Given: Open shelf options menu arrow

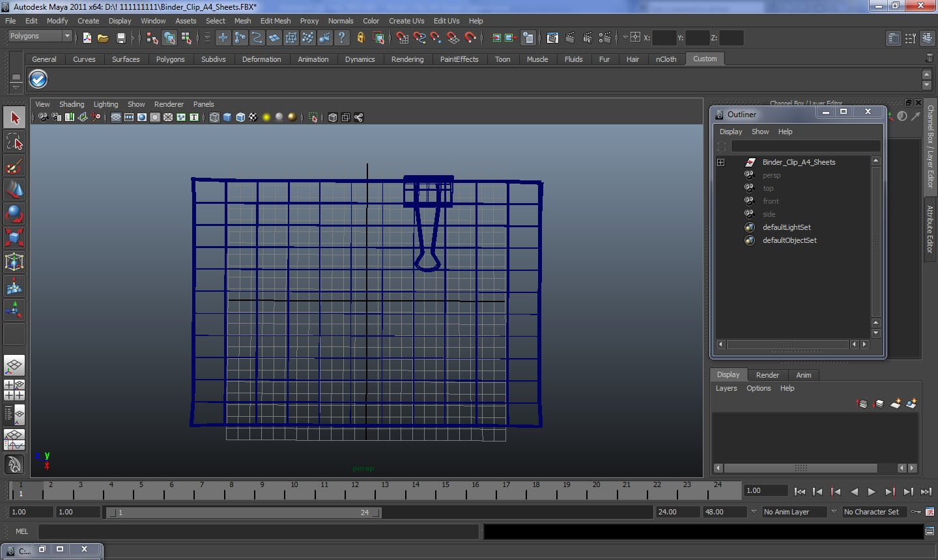Looking at the screenshot, I should pos(16,87).
